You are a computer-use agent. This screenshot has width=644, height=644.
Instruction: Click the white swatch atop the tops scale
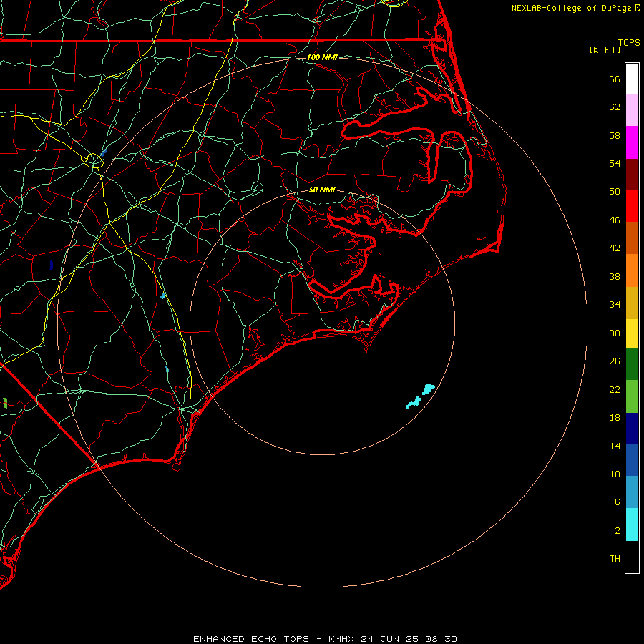(632, 79)
